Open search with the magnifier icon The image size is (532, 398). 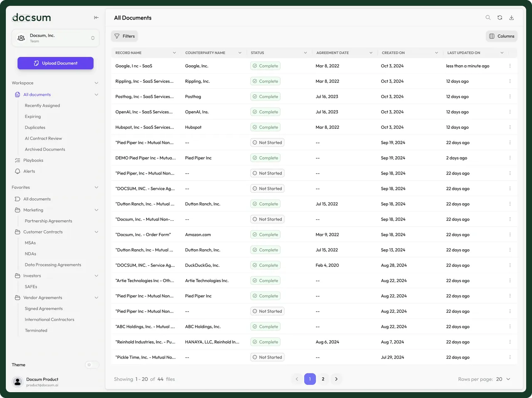pyautogui.click(x=488, y=17)
